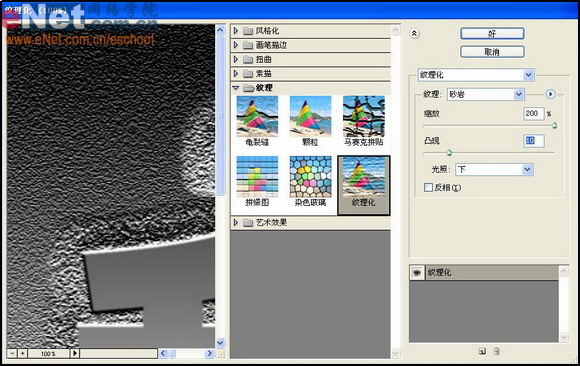Image resolution: width=580 pixels, height=366 pixels.
Task: Click the 100% zoom level field
Action: (48, 353)
